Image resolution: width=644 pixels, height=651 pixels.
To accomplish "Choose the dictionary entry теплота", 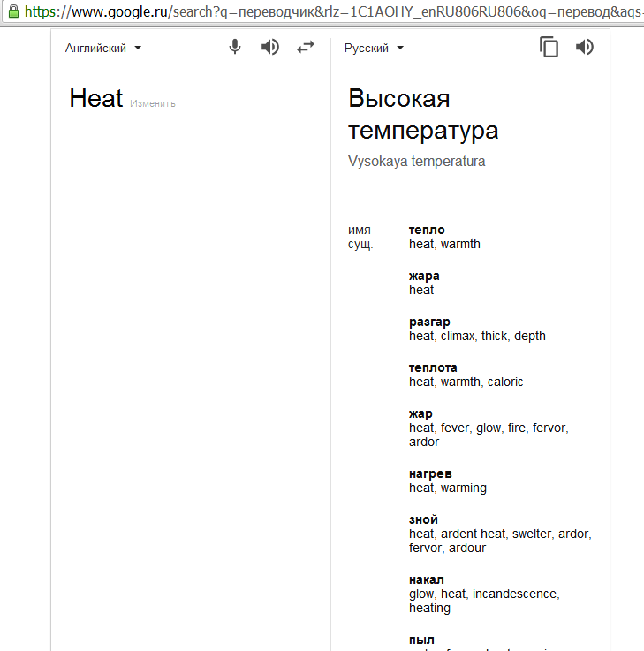I will click(x=433, y=367).
